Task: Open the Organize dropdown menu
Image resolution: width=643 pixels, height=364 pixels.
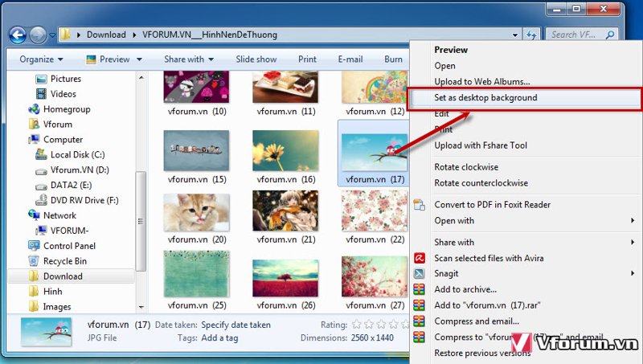Action: (x=41, y=59)
